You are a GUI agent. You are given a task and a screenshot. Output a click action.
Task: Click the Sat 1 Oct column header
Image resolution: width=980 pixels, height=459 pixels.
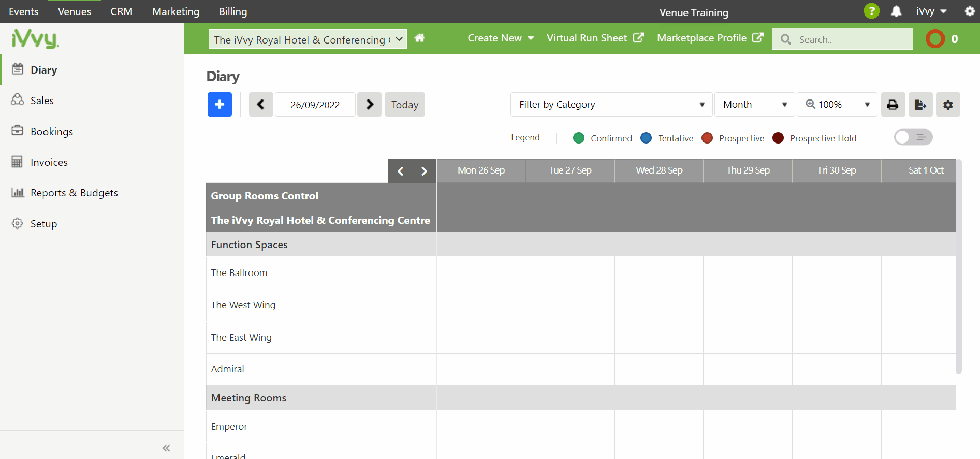[x=919, y=170]
